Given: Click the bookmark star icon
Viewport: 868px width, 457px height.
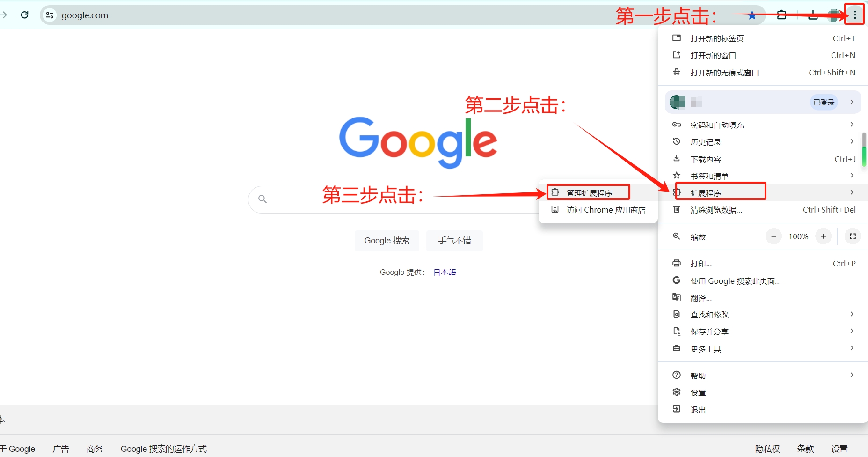Looking at the screenshot, I should tap(752, 15).
